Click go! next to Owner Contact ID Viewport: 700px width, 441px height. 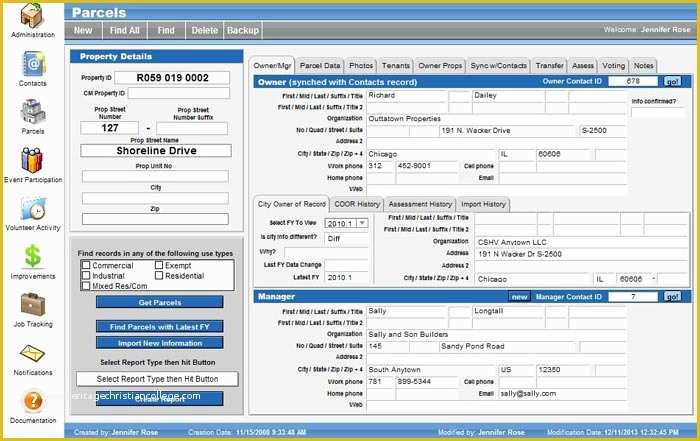coord(672,81)
